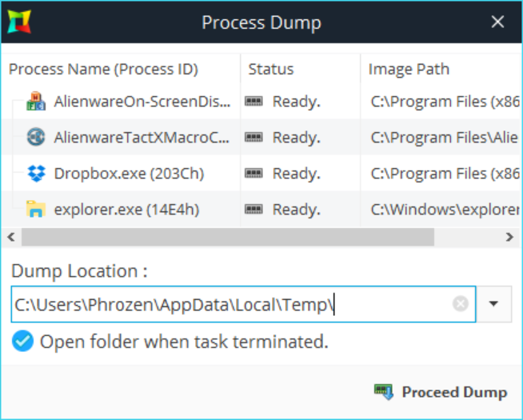This screenshot has width=523, height=420.
Task: Click the memory status icon for Dropbox.exe
Action: point(254,174)
